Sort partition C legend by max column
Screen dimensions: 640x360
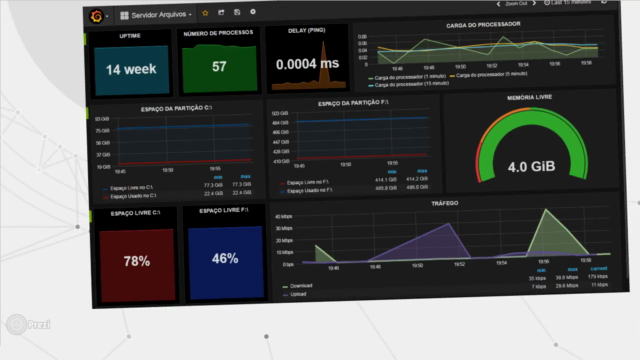click(x=245, y=177)
